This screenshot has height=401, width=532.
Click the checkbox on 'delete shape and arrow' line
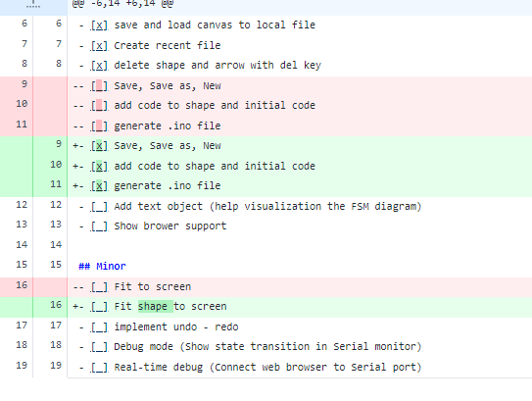click(99, 65)
